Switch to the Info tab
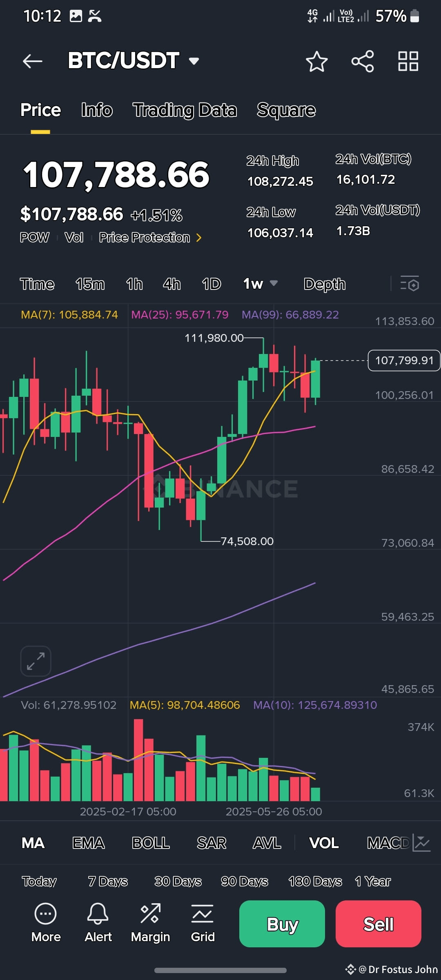Viewport: 441px width, 980px height. (x=97, y=110)
